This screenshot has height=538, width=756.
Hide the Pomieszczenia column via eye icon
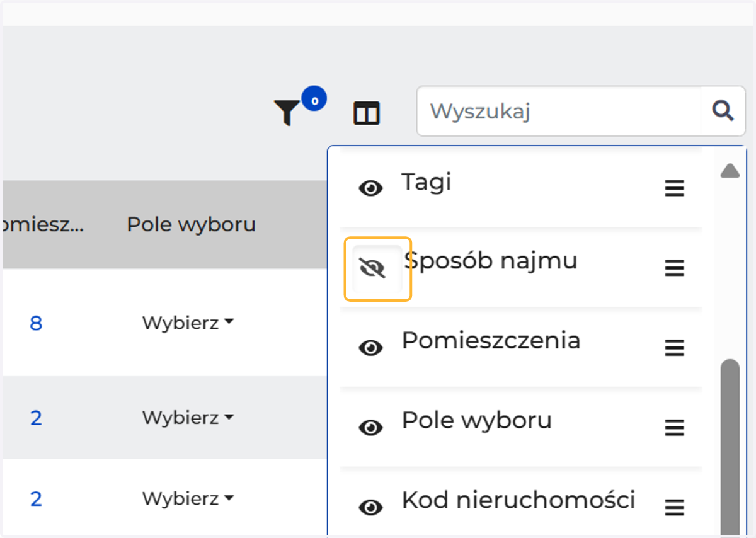coord(371,348)
